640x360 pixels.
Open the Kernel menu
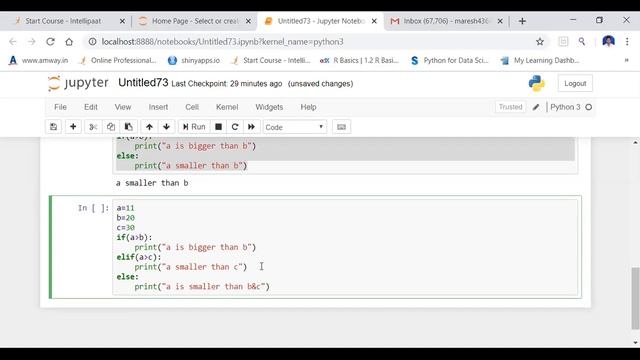pos(227,107)
